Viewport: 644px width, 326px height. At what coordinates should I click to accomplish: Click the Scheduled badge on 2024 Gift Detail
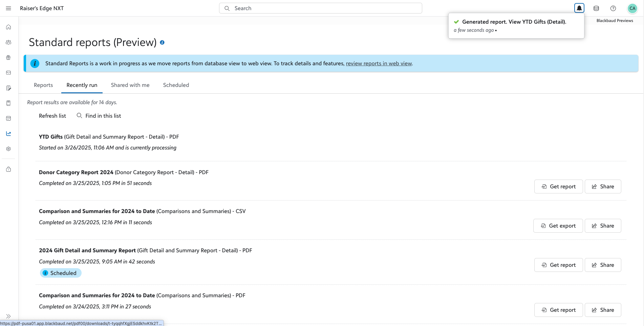pyautogui.click(x=61, y=273)
